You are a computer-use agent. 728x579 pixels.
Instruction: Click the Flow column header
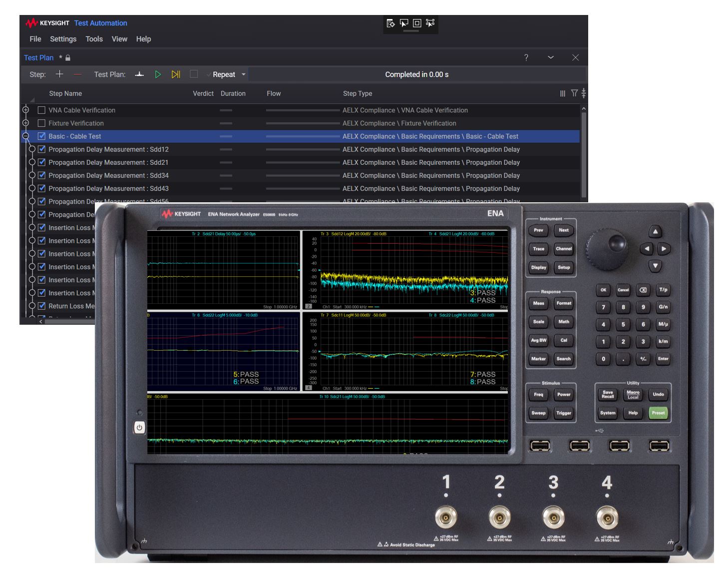274,93
